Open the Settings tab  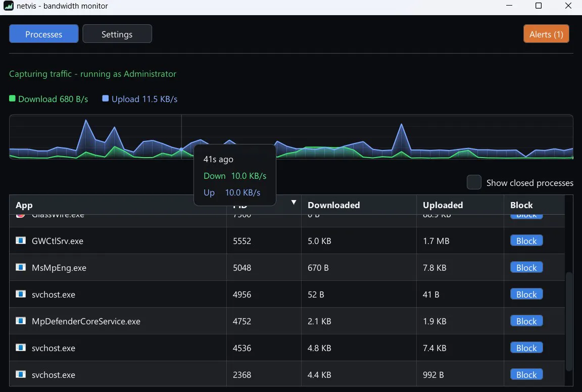click(117, 34)
